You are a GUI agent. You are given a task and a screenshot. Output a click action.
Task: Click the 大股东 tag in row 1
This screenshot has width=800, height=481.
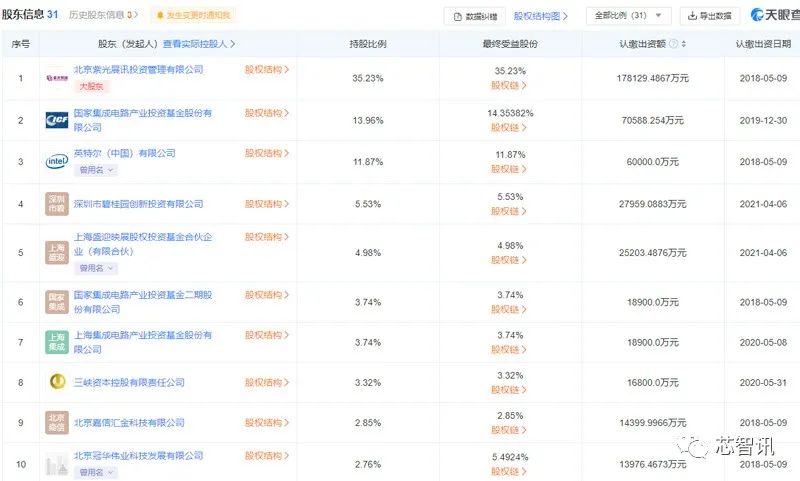coord(91,86)
